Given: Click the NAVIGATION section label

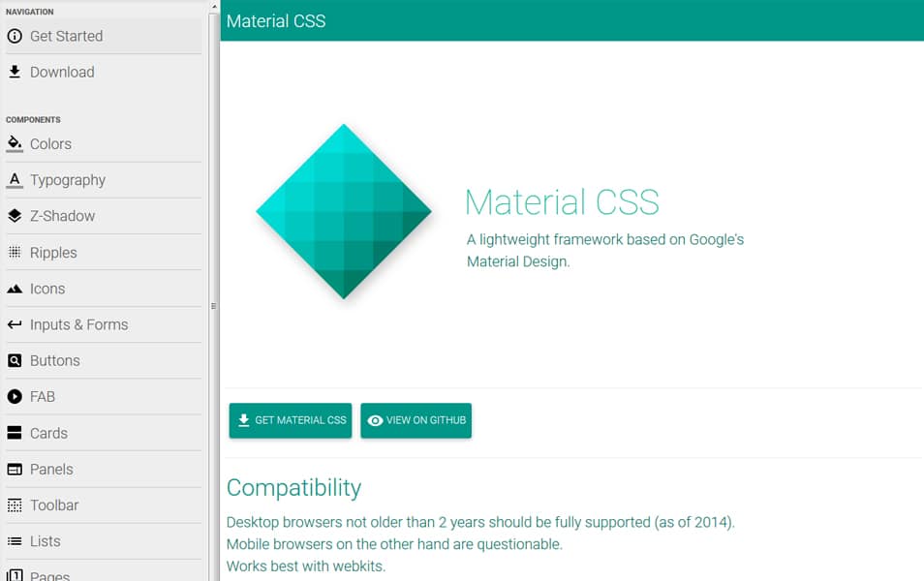Looking at the screenshot, I should click(29, 12).
